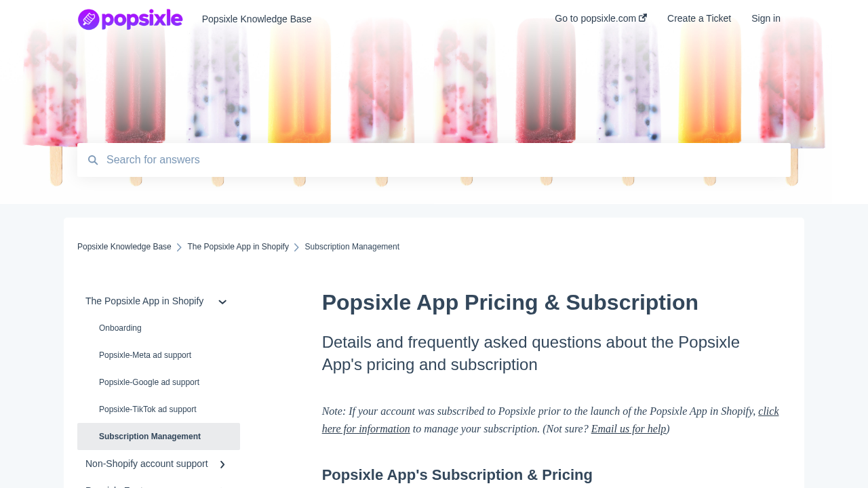Click the search magnifier icon
Viewport: 868px width, 488px height.
click(93, 161)
